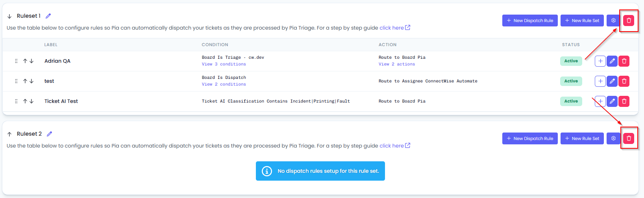Delete the test dispatch rule
This screenshot has width=644, height=198.
point(624,81)
